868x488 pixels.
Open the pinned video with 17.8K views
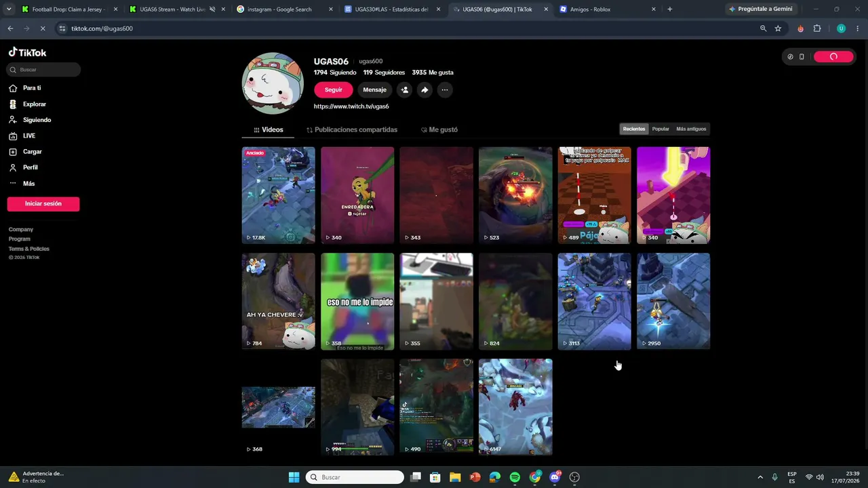[279, 195]
